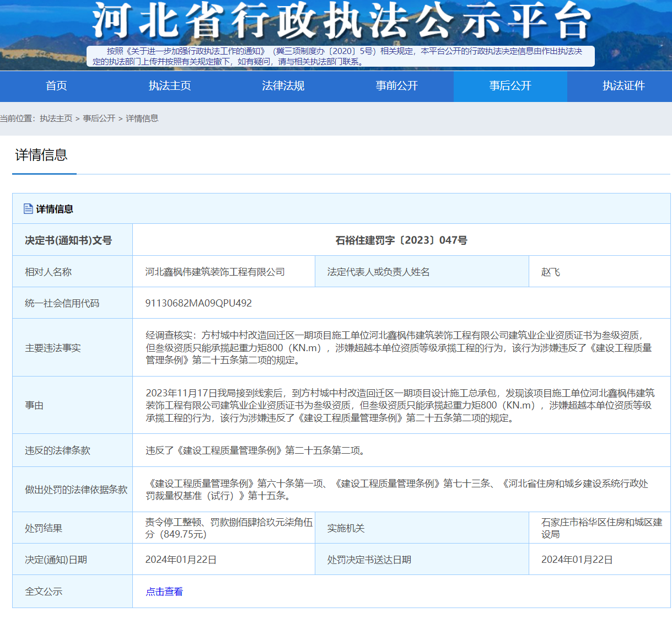Image resolution: width=672 pixels, height=618 pixels.
Task: Click the credit code 91130682MA09QPU492
Action: click(198, 303)
